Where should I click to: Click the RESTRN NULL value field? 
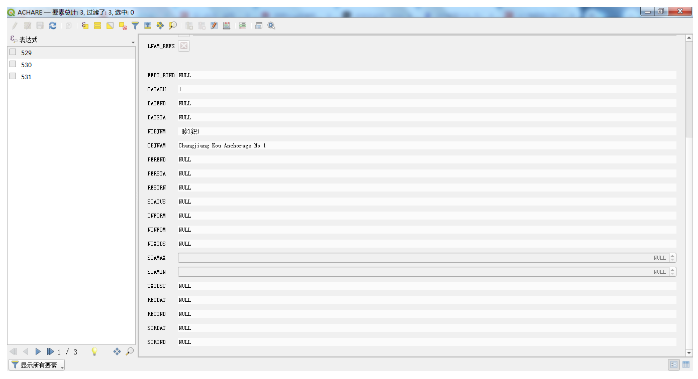click(427, 187)
